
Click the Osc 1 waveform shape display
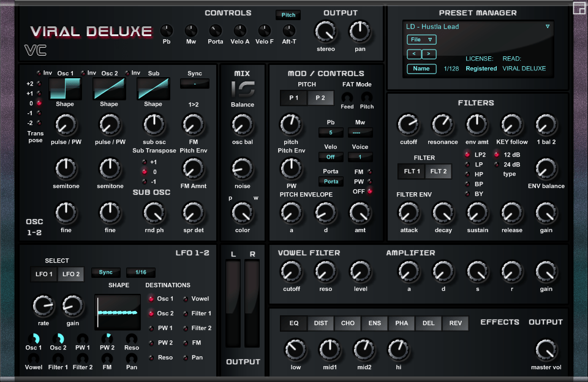(x=65, y=89)
